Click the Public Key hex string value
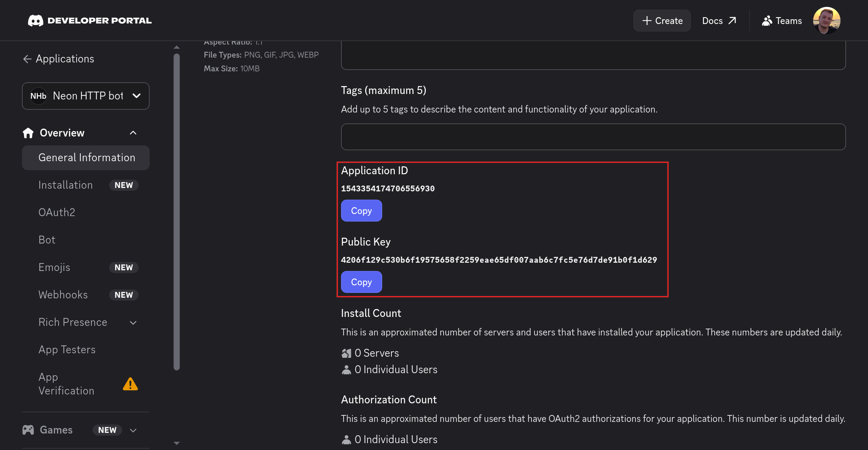 499,260
